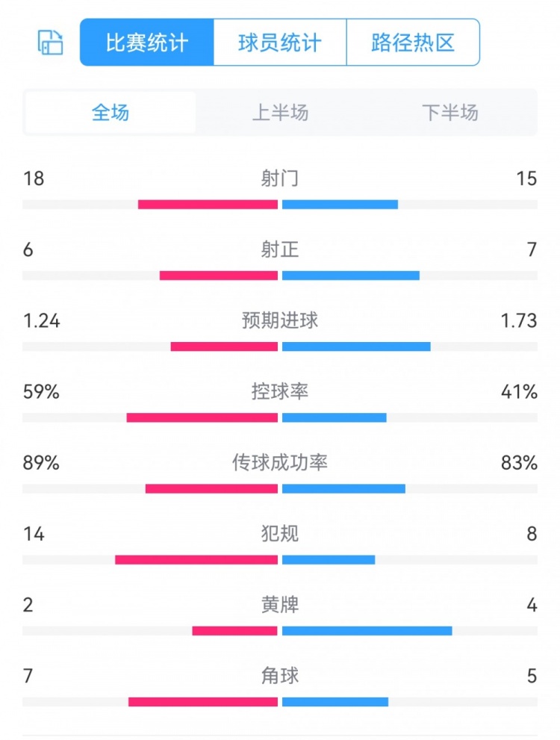
Task: Click the 射门 stat label
Action: coord(280,178)
